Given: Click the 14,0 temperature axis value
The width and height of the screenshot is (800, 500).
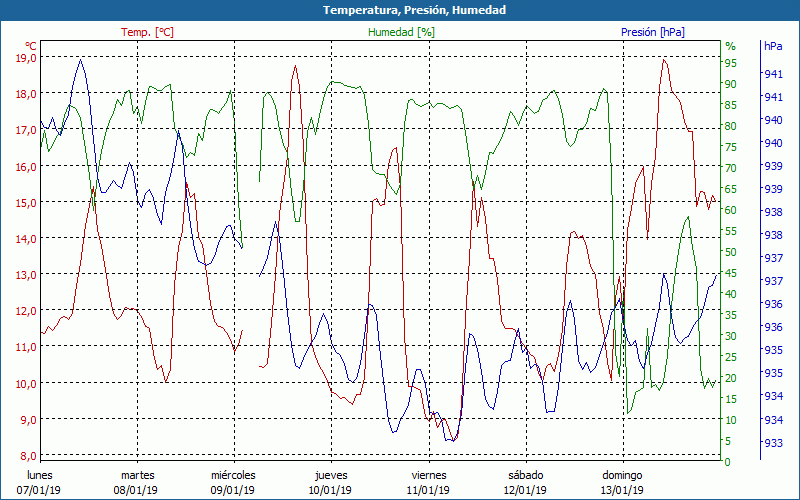Looking at the screenshot, I should 26,239.
